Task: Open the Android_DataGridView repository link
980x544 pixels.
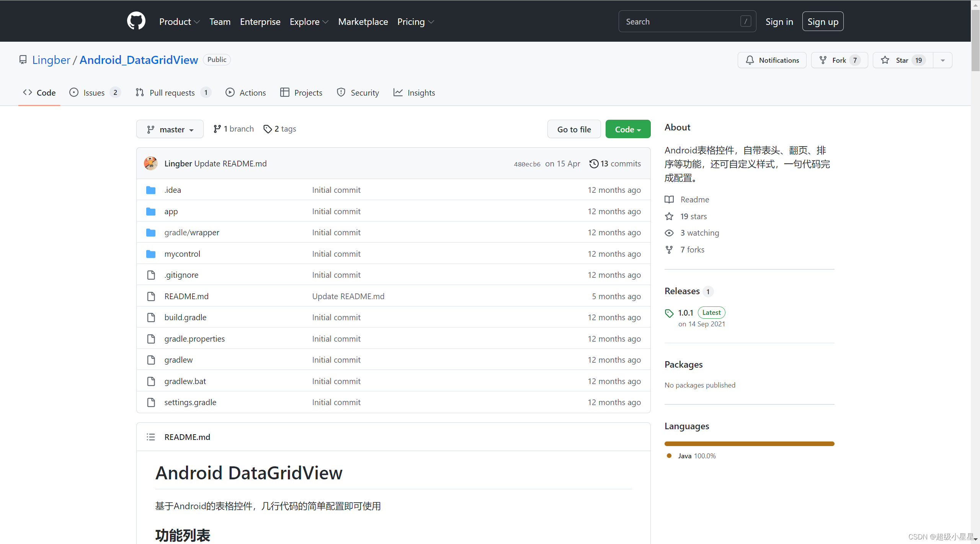Action: point(139,60)
